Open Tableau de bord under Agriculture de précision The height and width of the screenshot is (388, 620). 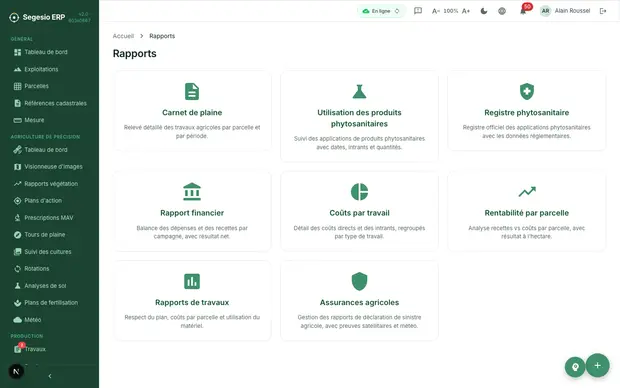tap(41, 150)
